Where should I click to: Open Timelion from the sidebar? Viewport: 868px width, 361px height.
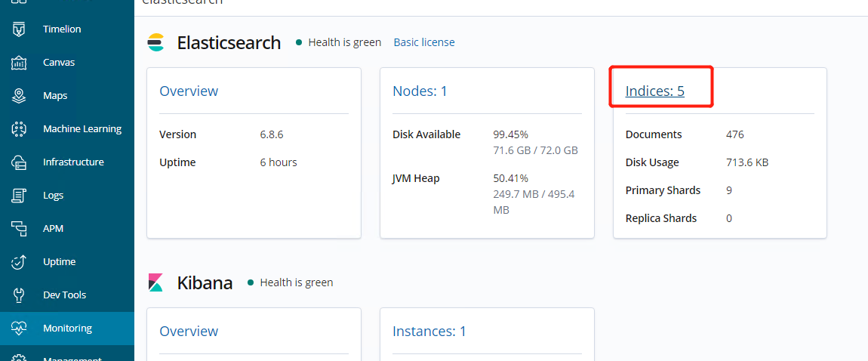[x=62, y=29]
